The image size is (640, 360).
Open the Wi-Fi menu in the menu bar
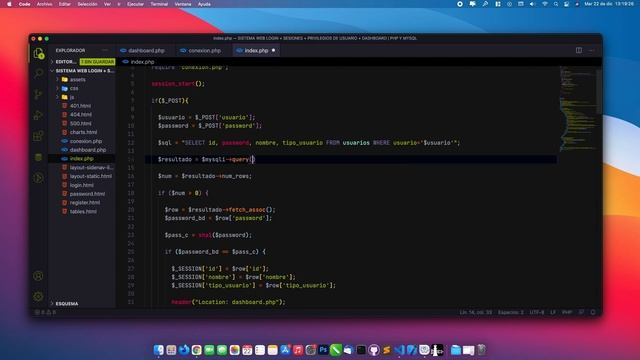click(x=544, y=4)
